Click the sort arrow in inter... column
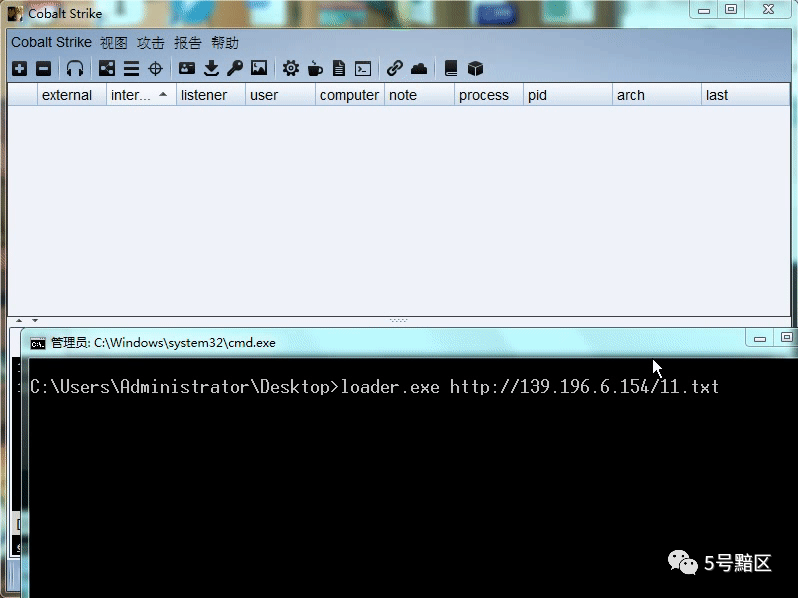The width and height of the screenshot is (798, 598). pyautogui.click(x=163, y=94)
